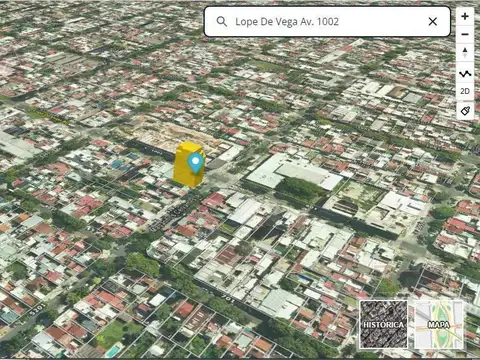Viewport: 480px width, 360px height.
Task: Zoom in with the plus button
Action: (465, 16)
